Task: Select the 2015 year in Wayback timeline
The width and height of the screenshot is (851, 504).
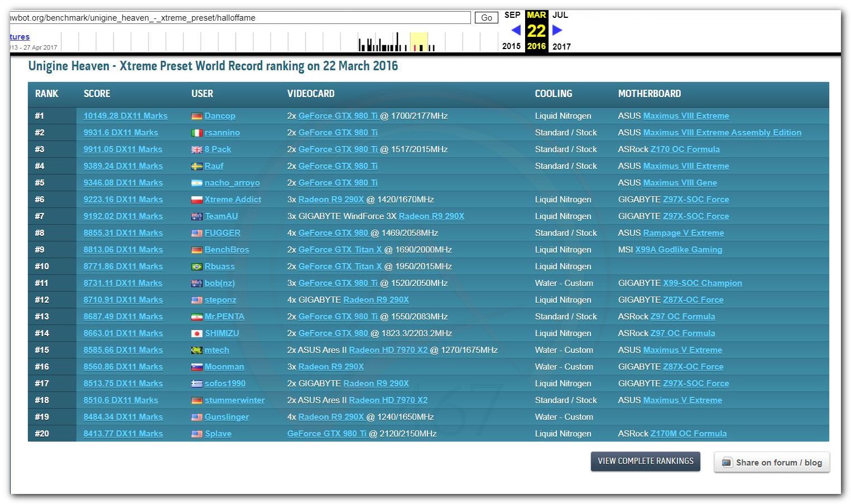Action: 511,46
